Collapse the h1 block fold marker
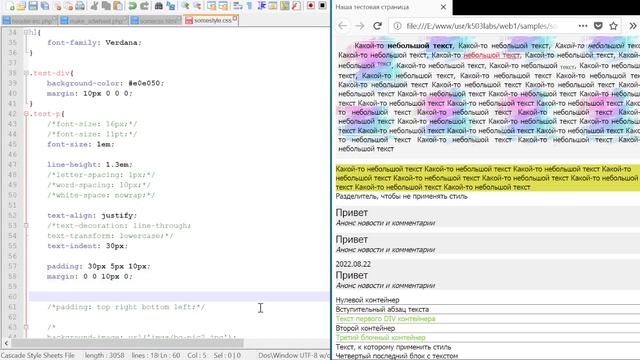 26,32
